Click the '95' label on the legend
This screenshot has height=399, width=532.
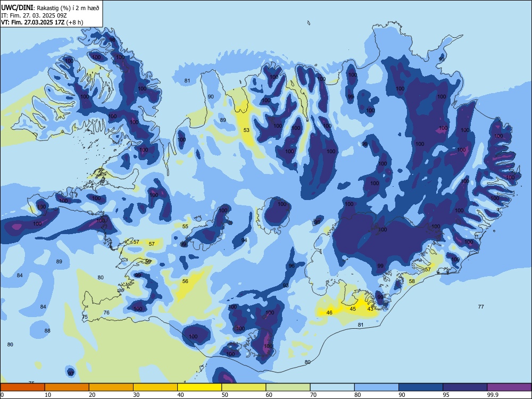(x=446, y=395)
